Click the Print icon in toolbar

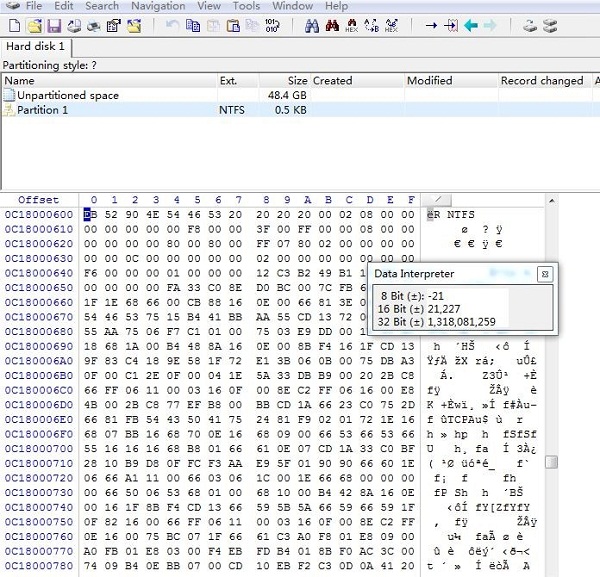(x=94, y=26)
